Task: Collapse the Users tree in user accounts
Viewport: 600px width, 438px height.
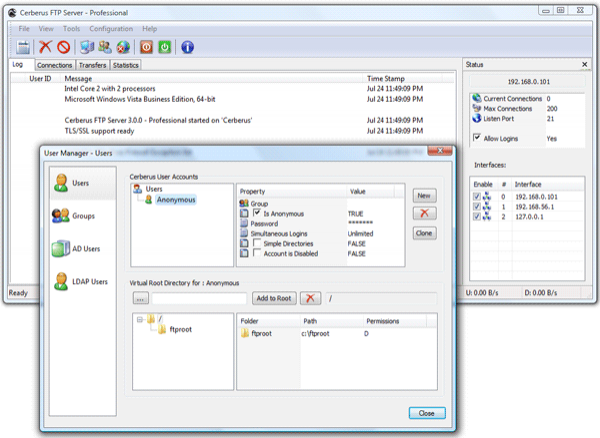Action: click(x=138, y=189)
